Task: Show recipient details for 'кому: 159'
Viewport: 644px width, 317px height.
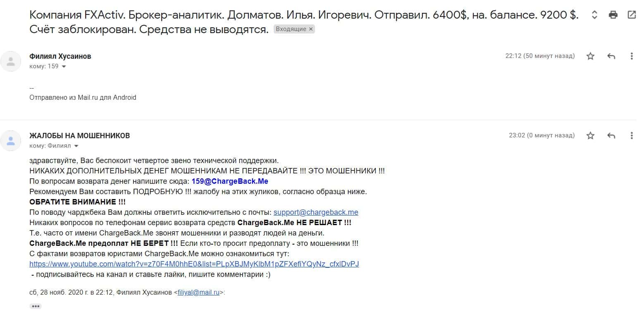Action: click(64, 66)
